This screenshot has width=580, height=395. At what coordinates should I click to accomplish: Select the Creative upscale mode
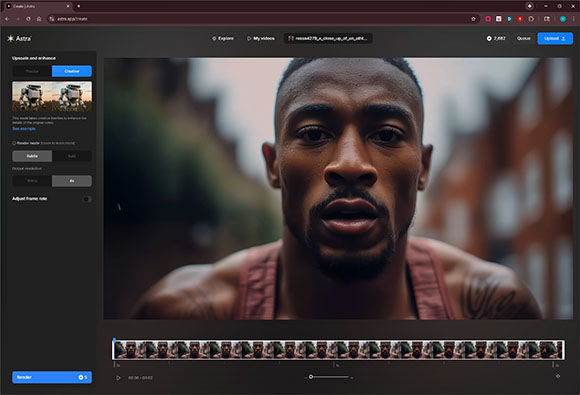(x=72, y=71)
